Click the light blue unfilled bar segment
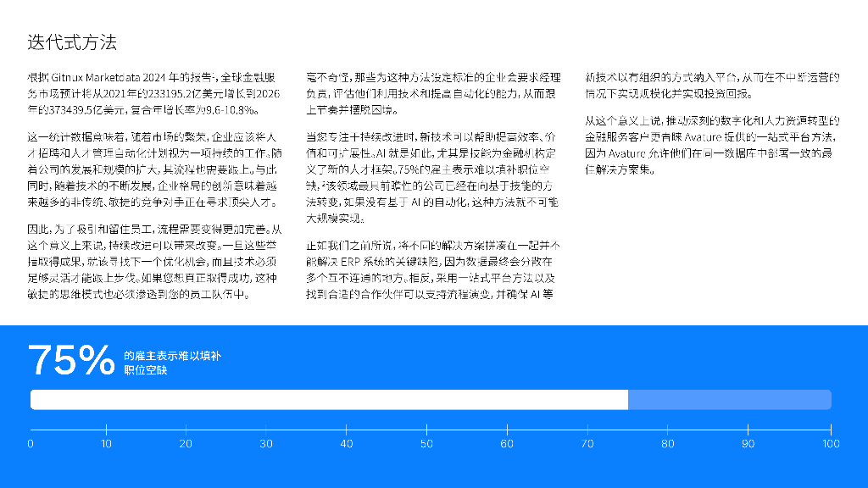The height and width of the screenshot is (488, 868). pyautogui.click(x=729, y=398)
